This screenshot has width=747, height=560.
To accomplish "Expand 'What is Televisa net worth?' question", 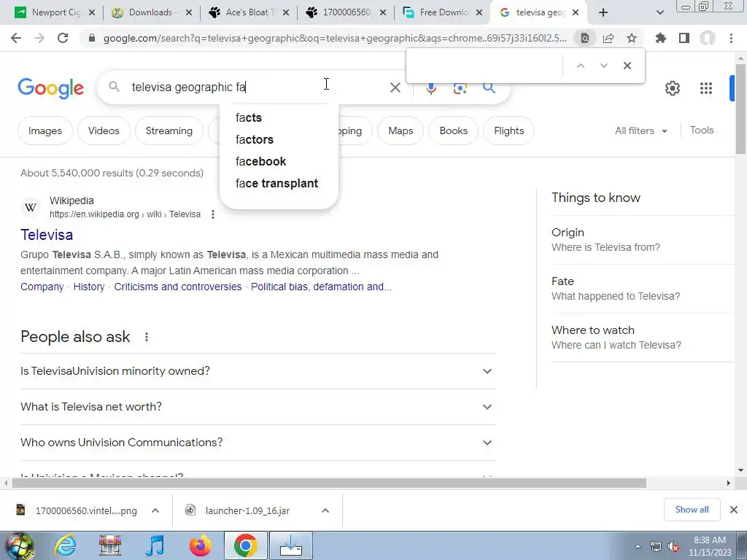I will (258, 407).
